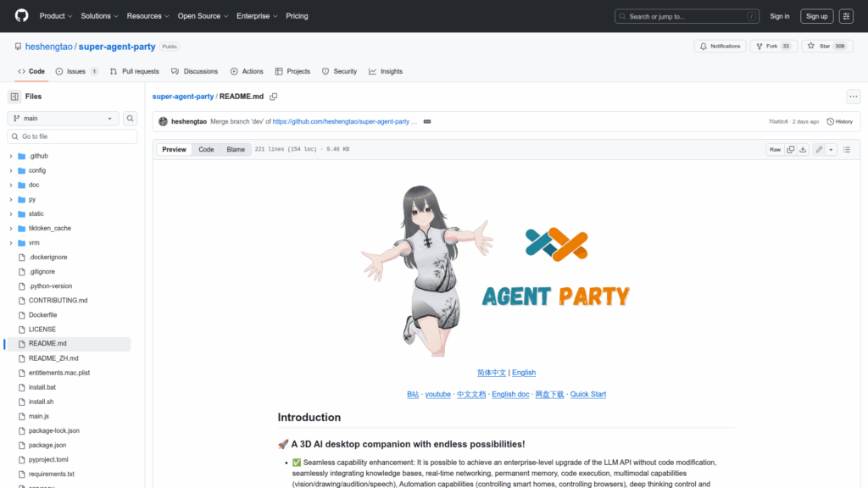This screenshot has height=488, width=868.
Task: Click the GitHub logo icon
Action: pos(21,16)
